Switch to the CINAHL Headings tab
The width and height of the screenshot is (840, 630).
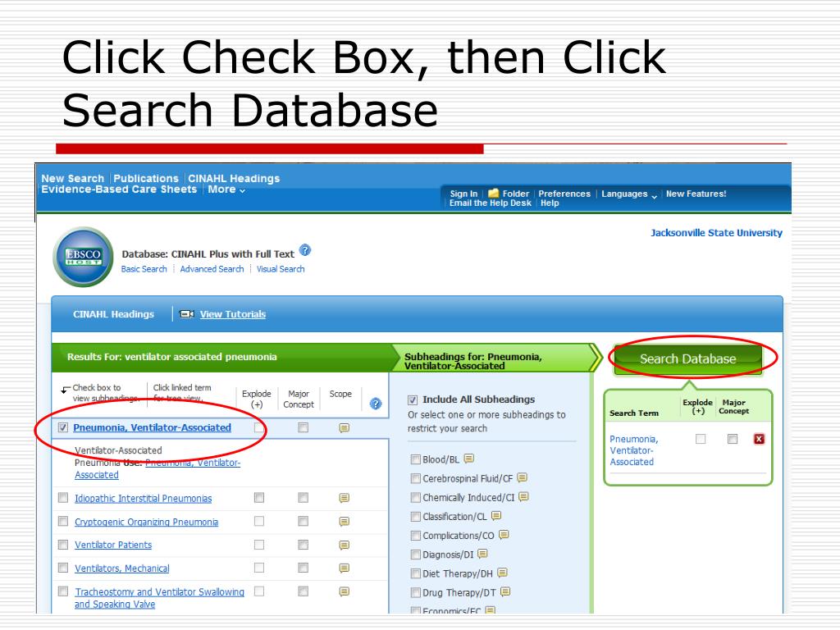click(x=113, y=314)
